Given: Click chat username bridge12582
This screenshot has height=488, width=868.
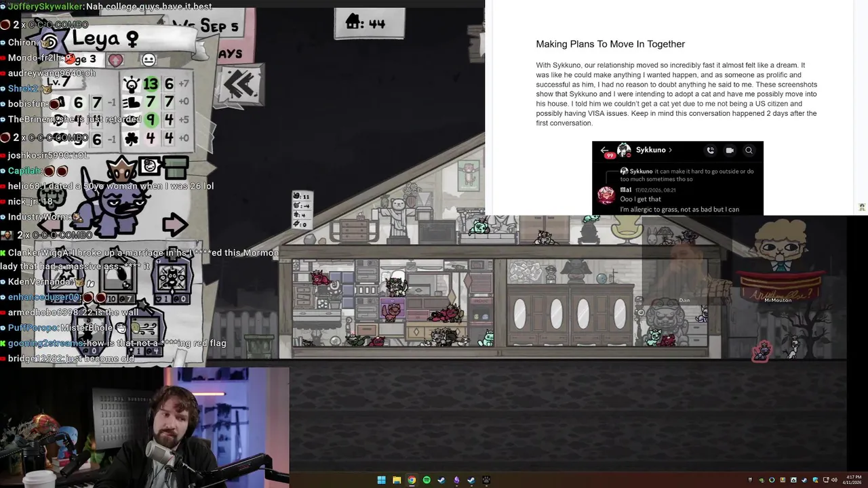Looking at the screenshot, I should pyautogui.click(x=37, y=358).
